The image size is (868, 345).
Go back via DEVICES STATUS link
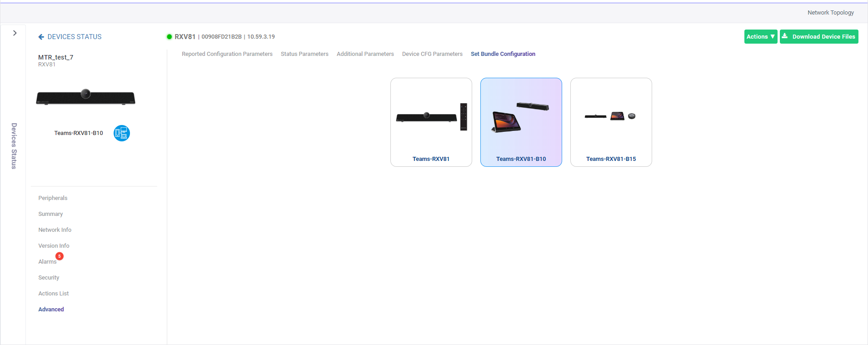point(75,37)
